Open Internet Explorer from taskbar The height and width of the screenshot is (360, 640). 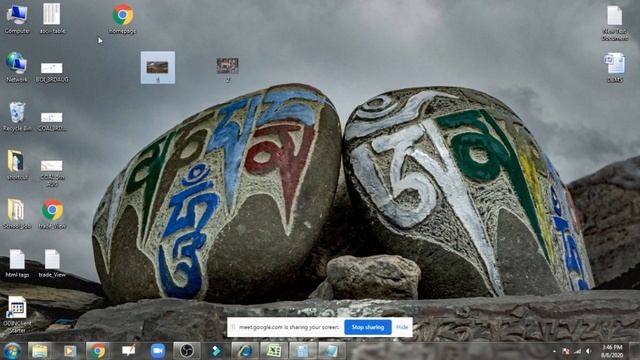[x=244, y=351]
